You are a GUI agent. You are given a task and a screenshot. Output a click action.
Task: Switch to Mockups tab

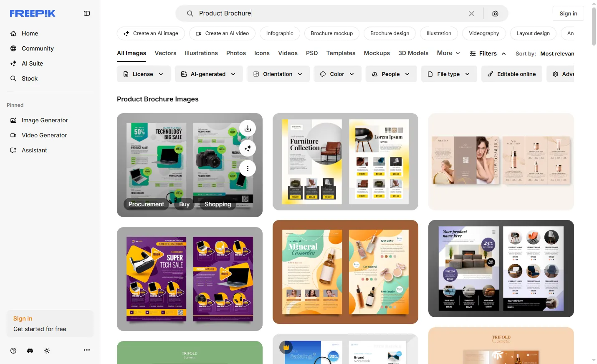coord(377,53)
